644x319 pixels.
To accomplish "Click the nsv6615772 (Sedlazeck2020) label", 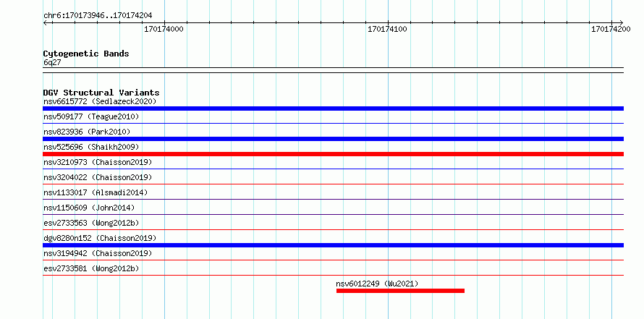I will pyautogui.click(x=100, y=101).
